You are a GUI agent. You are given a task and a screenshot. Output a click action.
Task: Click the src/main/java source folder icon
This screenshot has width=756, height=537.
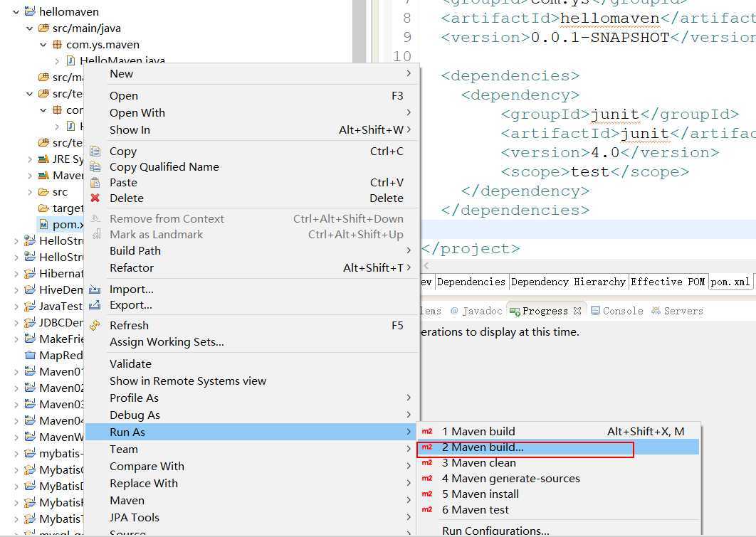coord(43,28)
